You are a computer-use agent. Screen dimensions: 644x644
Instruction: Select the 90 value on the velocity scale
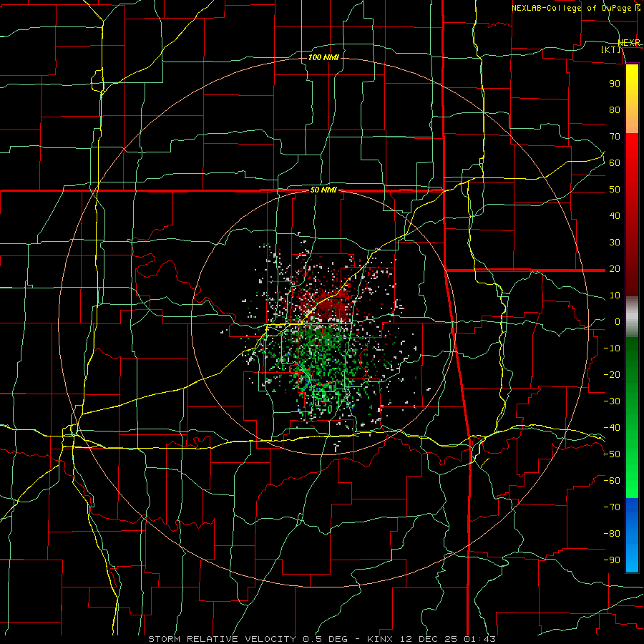pos(615,84)
